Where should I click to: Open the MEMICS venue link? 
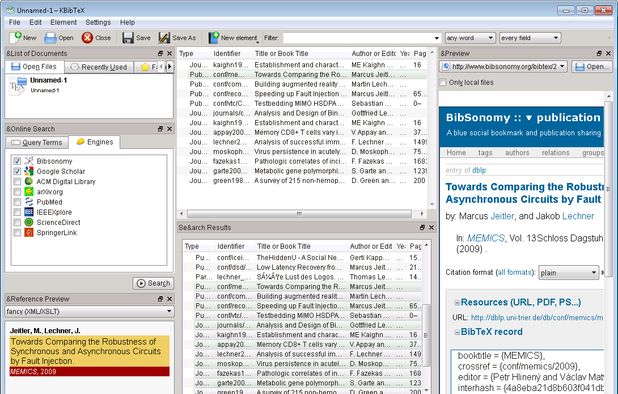(x=486, y=238)
